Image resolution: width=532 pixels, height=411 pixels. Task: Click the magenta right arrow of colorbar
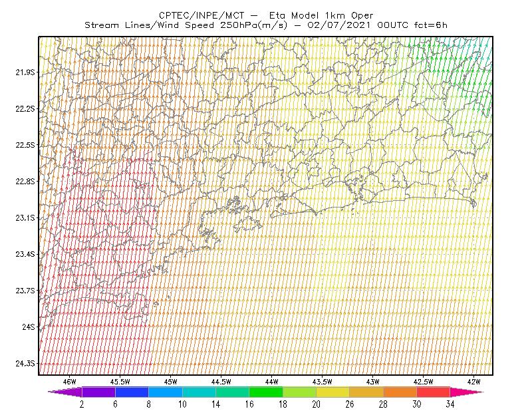(x=467, y=392)
